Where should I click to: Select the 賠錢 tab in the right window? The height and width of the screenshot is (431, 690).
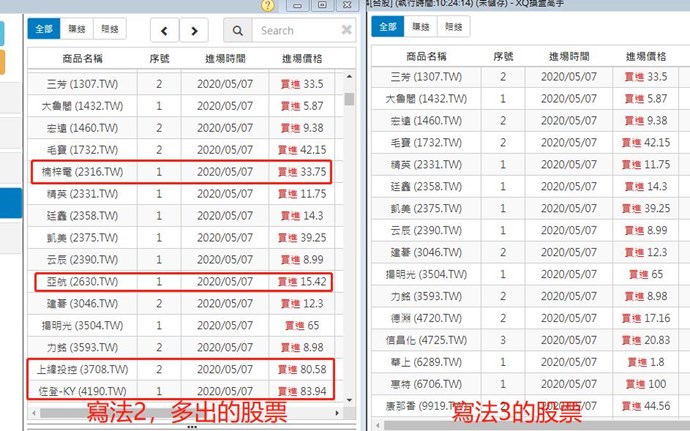pyautogui.click(x=454, y=26)
